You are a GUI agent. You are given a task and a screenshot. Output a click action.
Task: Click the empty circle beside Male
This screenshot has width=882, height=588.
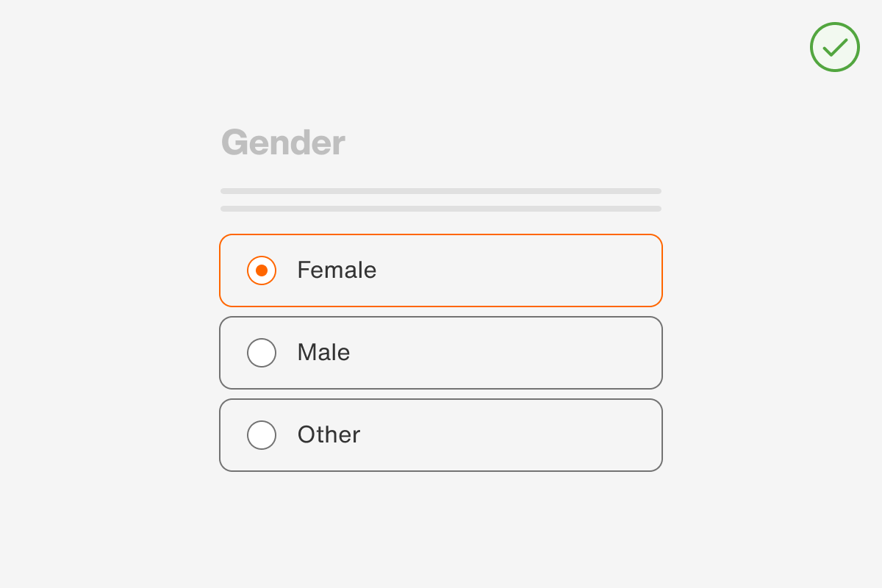(262, 353)
